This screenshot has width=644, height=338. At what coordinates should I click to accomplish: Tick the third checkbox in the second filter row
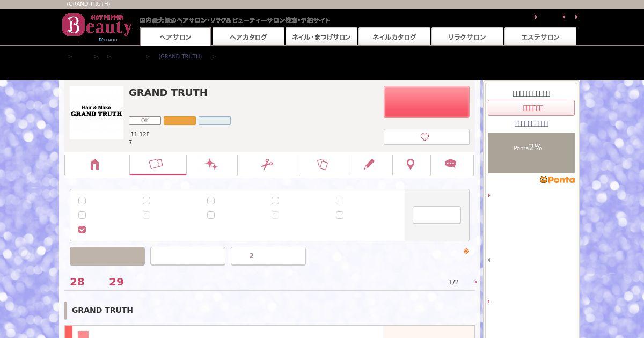click(x=211, y=215)
